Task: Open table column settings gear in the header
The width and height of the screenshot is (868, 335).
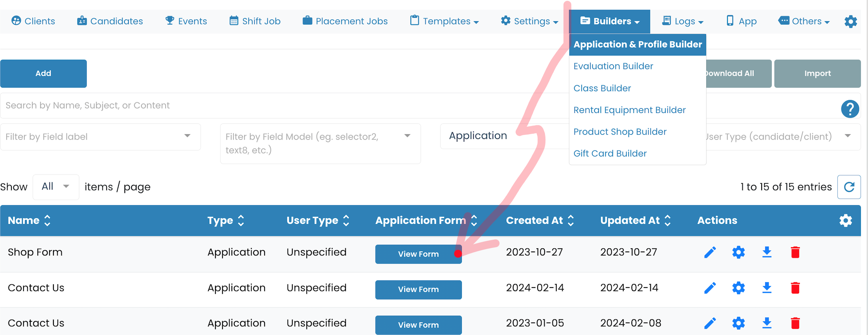Action: coord(846,220)
